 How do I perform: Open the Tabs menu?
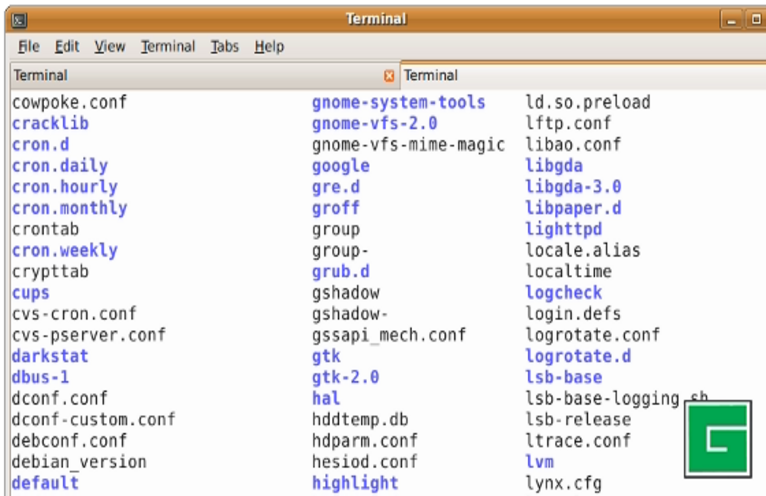[225, 47]
